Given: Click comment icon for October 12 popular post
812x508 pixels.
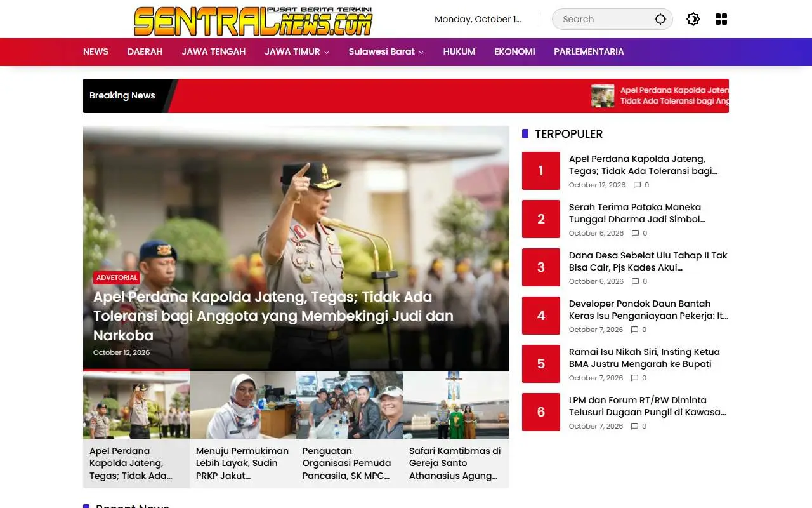Looking at the screenshot, I should click(637, 185).
